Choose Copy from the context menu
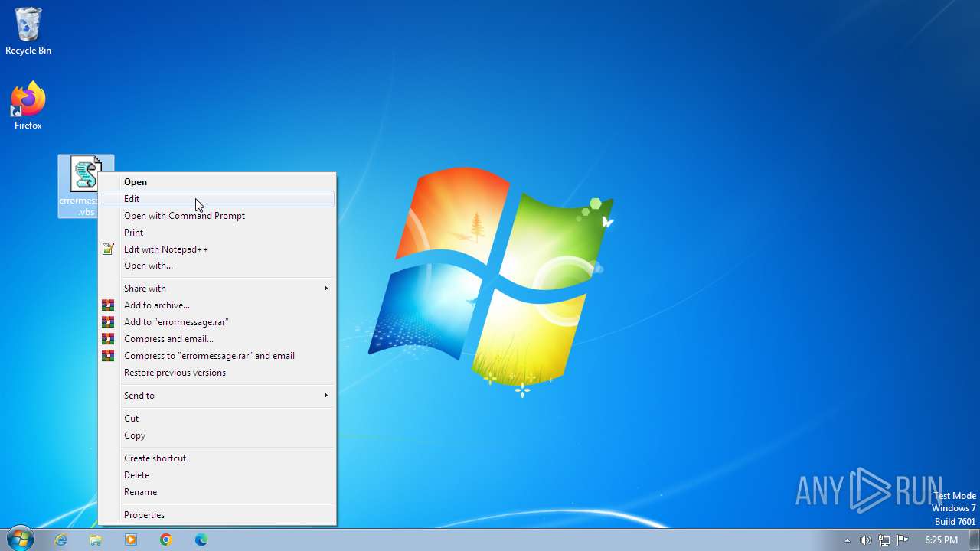The image size is (980, 551). [x=217, y=435]
